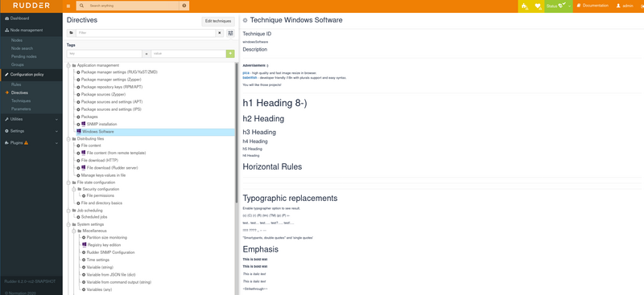The height and width of the screenshot is (295, 644).
Task: Select Packages technique in the tree
Action: (89, 117)
